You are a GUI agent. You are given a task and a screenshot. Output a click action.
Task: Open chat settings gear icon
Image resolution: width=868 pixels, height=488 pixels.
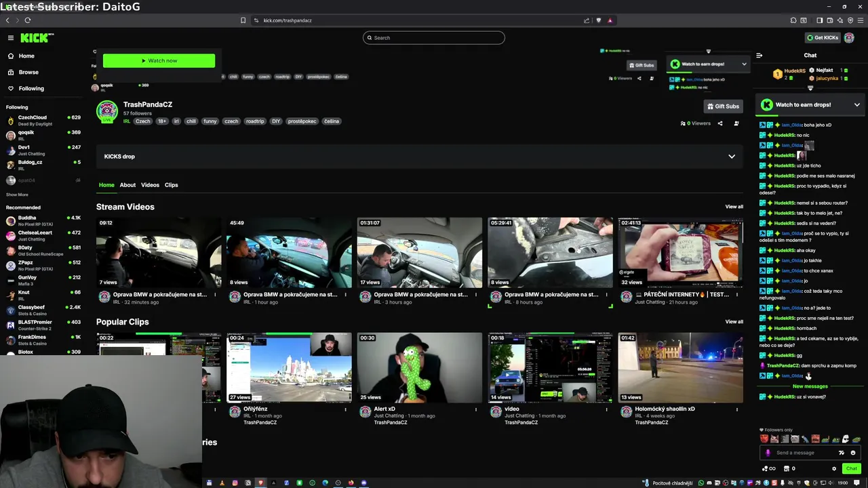[x=834, y=468]
